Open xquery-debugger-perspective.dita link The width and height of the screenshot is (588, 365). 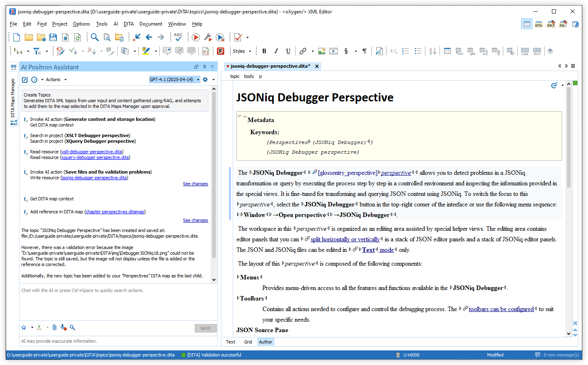pos(95,157)
